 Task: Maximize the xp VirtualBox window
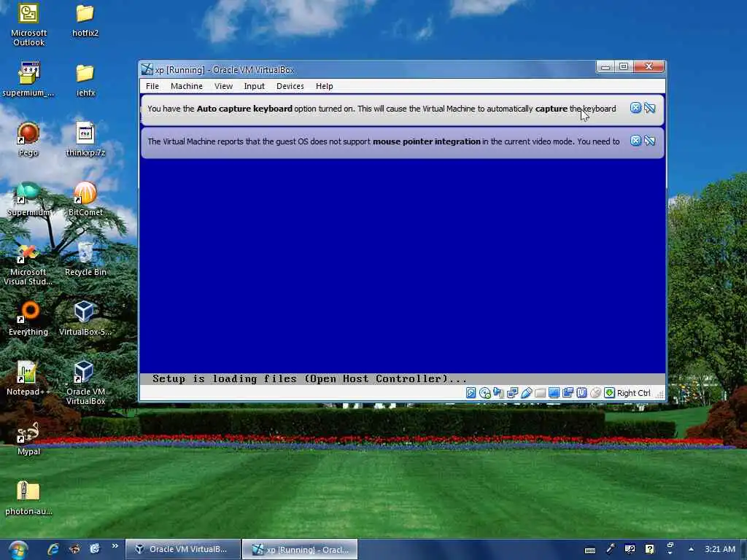pyautogui.click(x=624, y=66)
